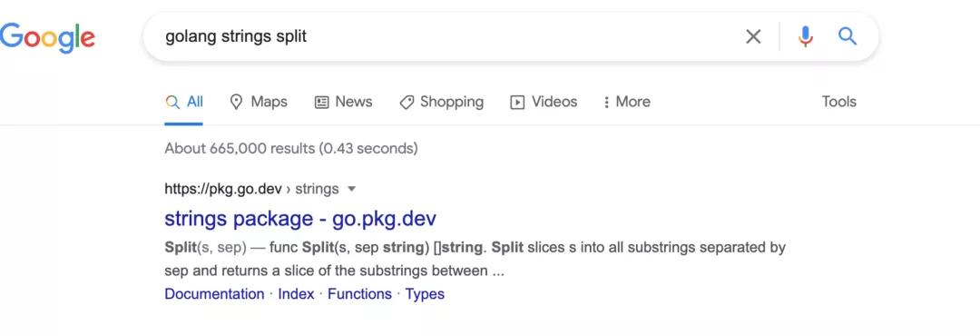
Task: Start voice search with the microphone icon
Action: (806, 37)
